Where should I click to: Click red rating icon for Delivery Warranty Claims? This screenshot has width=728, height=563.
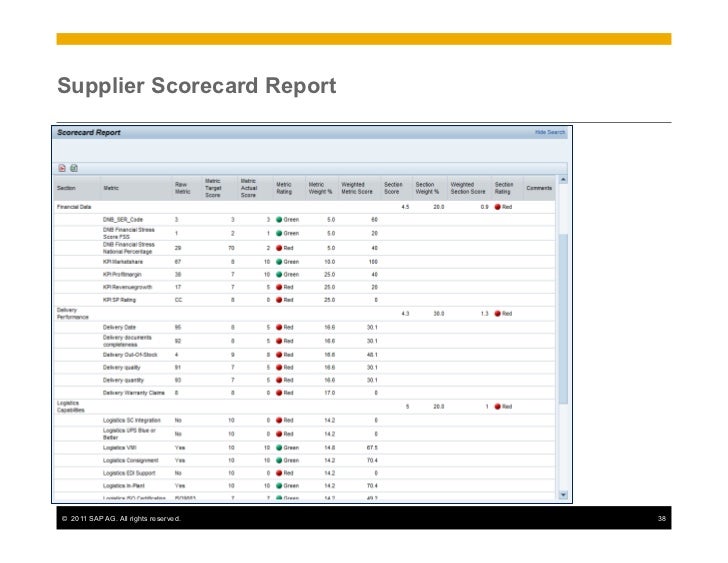tap(279, 393)
